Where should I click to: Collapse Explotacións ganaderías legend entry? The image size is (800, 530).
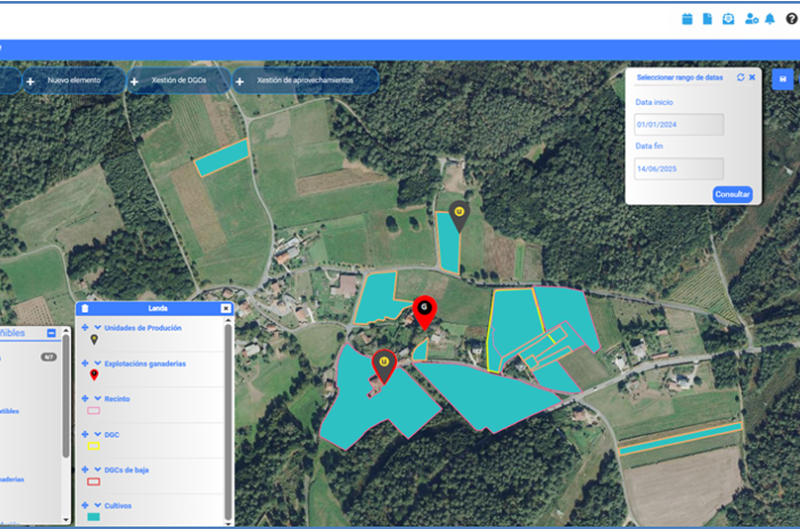[x=97, y=363]
